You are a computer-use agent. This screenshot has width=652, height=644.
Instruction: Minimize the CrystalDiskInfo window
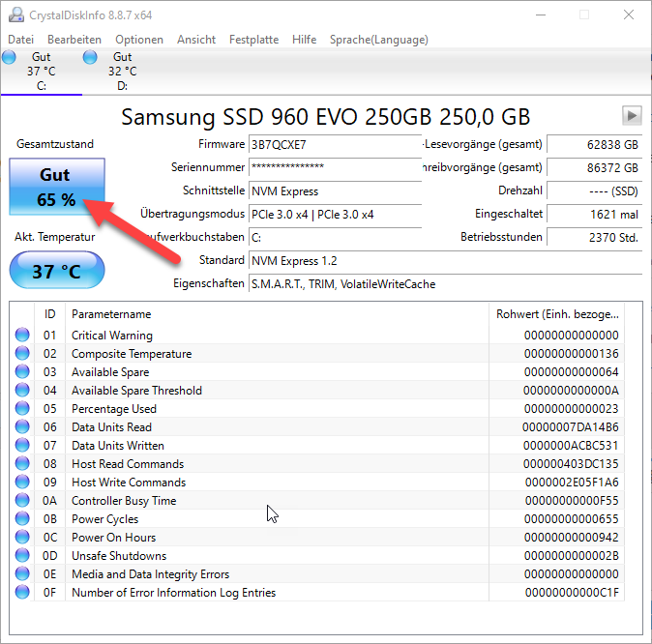pyautogui.click(x=541, y=15)
